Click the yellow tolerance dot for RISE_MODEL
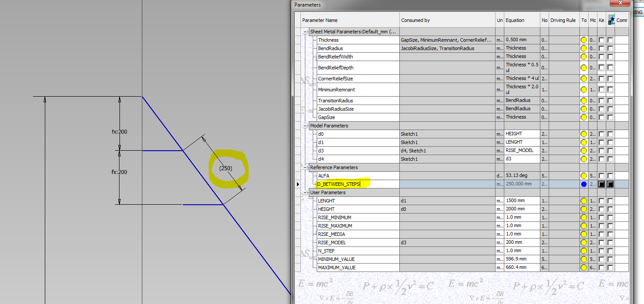The image size is (644, 304). coord(584,242)
